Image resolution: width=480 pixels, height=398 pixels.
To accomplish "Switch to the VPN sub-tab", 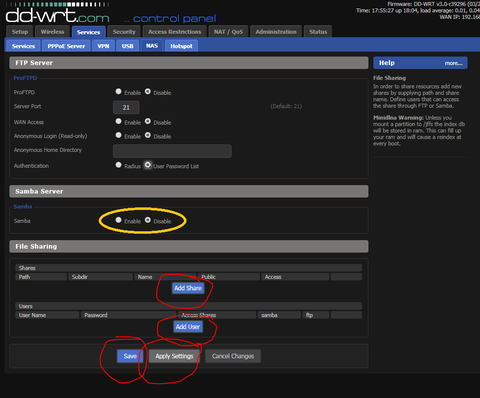I will (103, 46).
